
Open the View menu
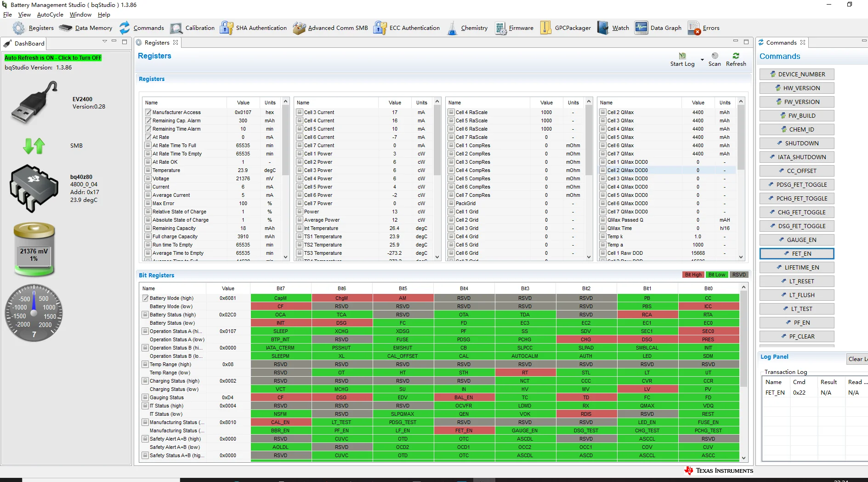pos(24,15)
